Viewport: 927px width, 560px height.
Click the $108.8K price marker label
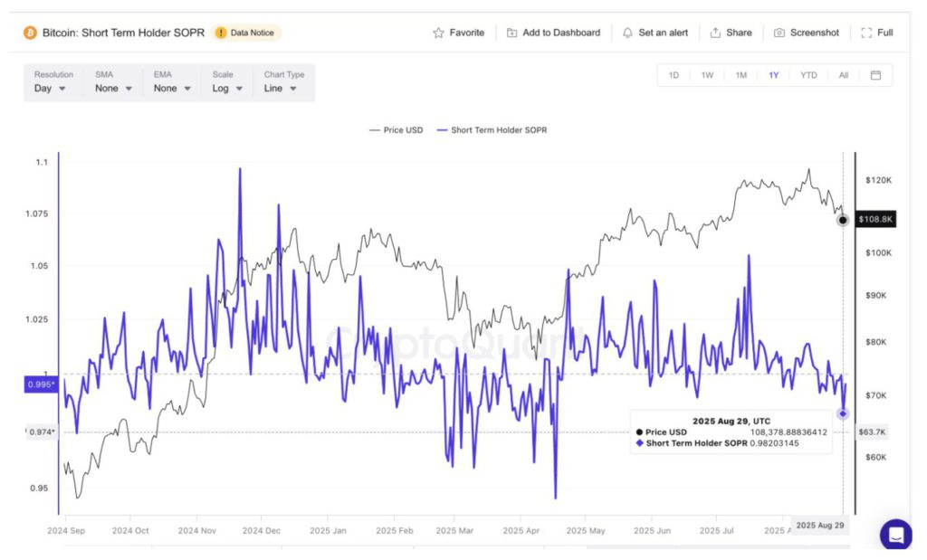coord(875,219)
